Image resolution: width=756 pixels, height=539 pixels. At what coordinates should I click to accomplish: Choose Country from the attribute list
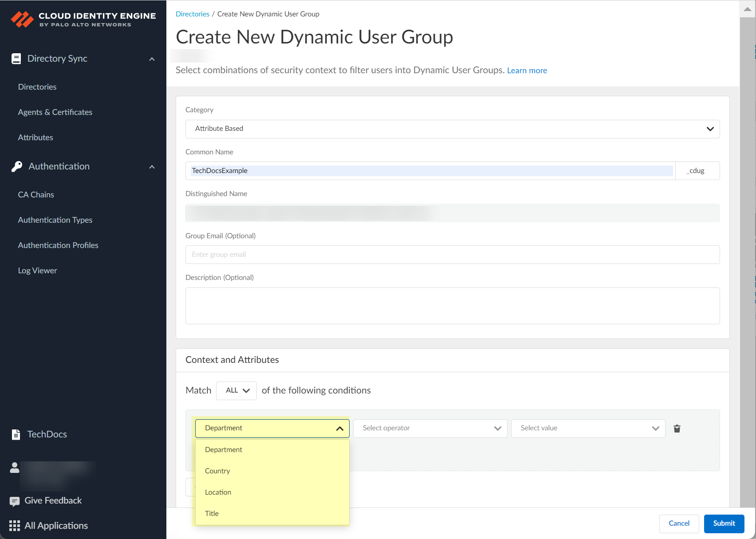pyautogui.click(x=217, y=471)
